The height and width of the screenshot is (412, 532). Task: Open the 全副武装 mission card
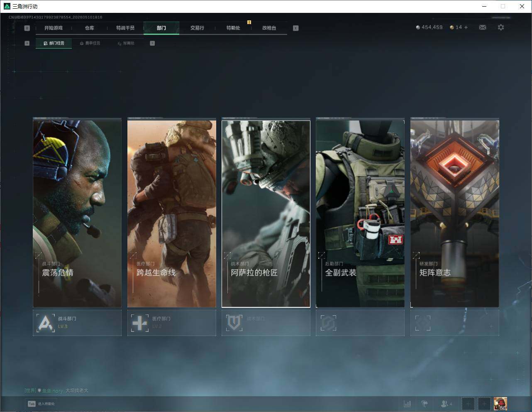pos(360,213)
